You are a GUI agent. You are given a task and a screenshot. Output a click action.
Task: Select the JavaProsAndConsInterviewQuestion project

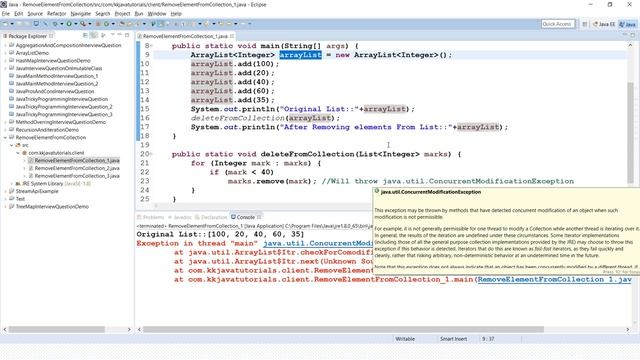click(55, 91)
